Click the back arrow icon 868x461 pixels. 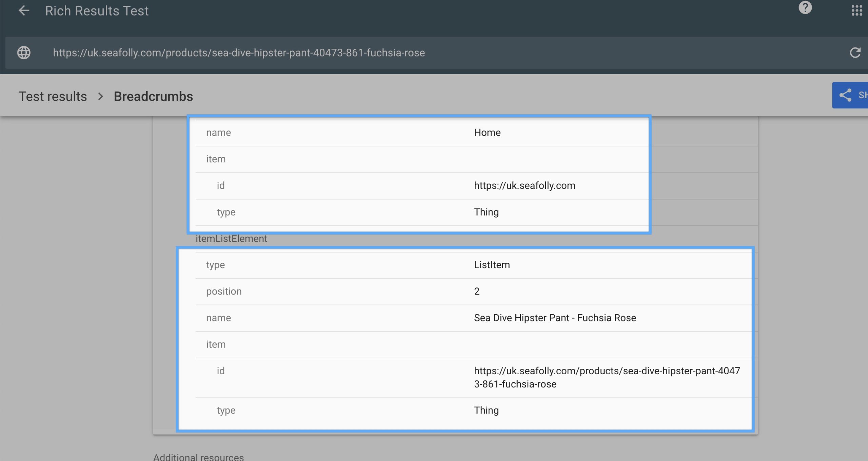point(24,11)
